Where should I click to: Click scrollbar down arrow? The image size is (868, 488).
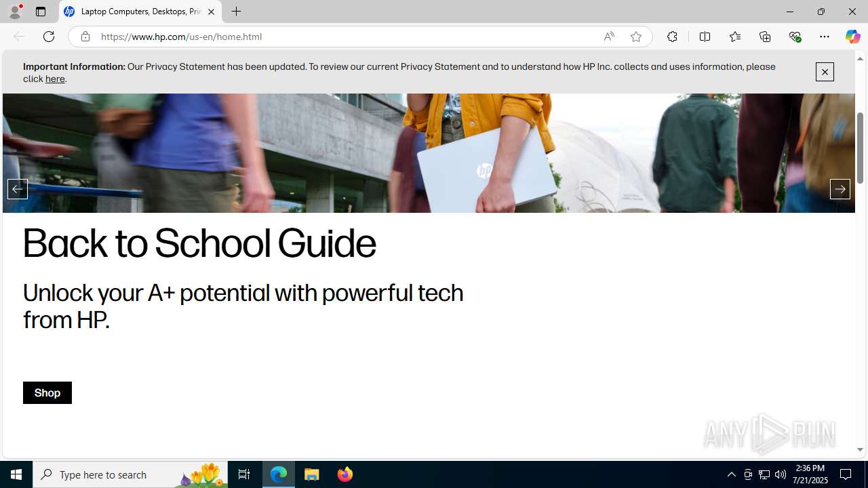click(861, 449)
